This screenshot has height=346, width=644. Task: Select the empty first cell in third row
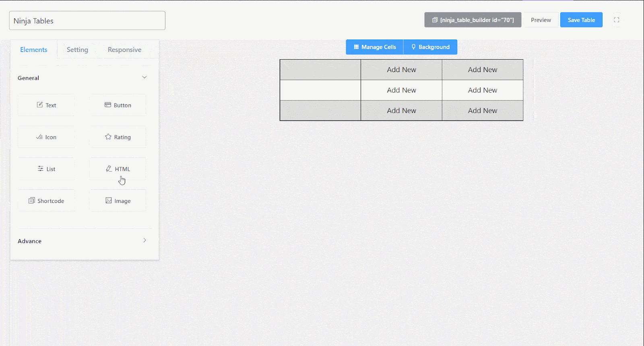click(320, 110)
